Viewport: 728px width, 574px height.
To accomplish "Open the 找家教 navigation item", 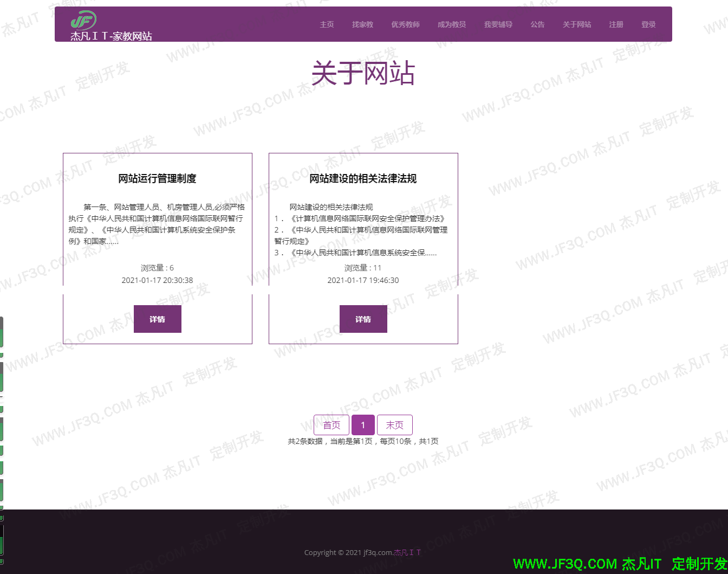I will pyautogui.click(x=362, y=24).
